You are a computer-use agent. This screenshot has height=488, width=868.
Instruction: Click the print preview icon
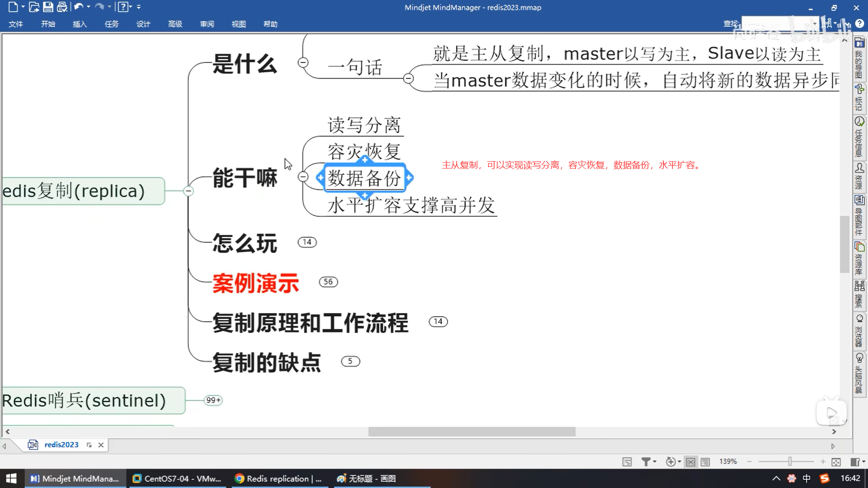coord(62,7)
